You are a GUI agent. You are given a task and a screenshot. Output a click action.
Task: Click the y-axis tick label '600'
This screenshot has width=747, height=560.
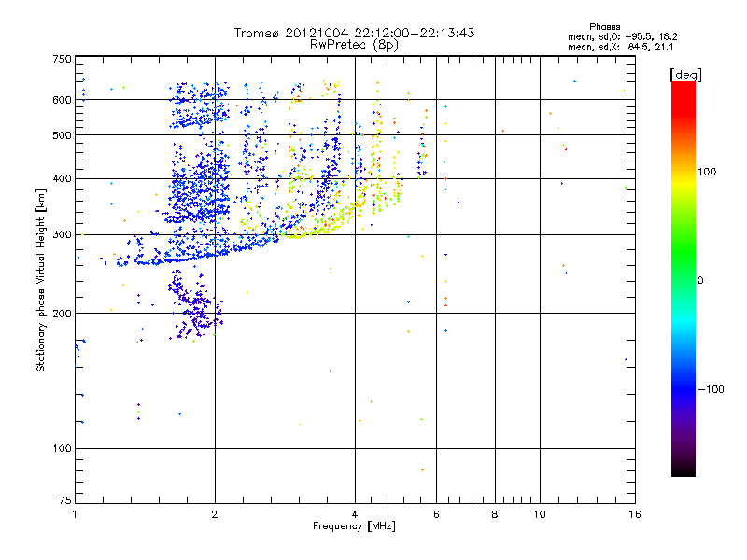pyautogui.click(x=62, y=100)
